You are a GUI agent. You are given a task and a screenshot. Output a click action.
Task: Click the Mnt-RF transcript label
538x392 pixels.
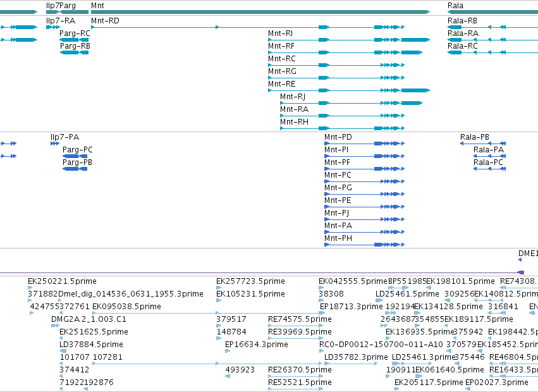[281, 46]
